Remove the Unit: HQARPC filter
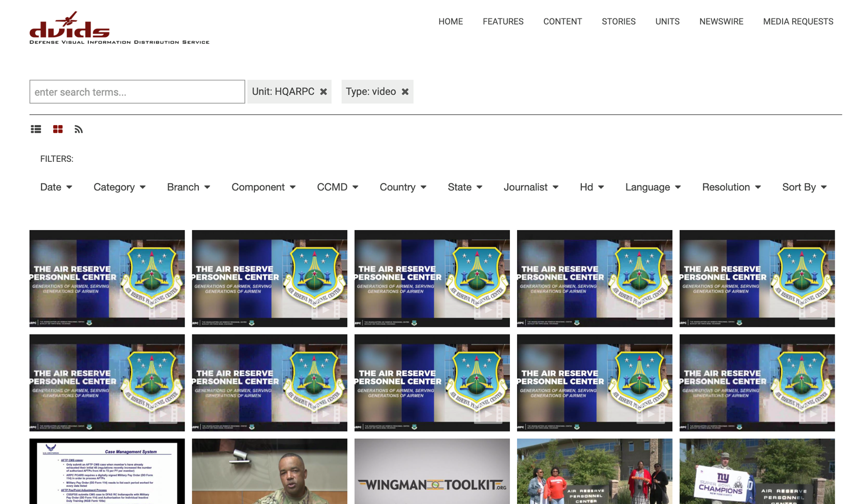This screenshot has width=863, height=504. point(324,91)
